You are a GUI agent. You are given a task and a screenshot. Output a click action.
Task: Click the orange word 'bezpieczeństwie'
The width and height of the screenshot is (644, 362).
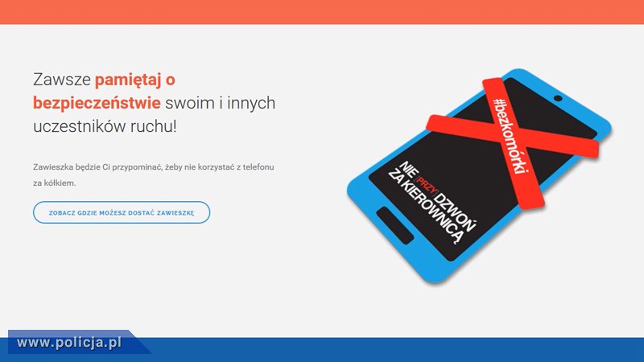tap(97, 103)
